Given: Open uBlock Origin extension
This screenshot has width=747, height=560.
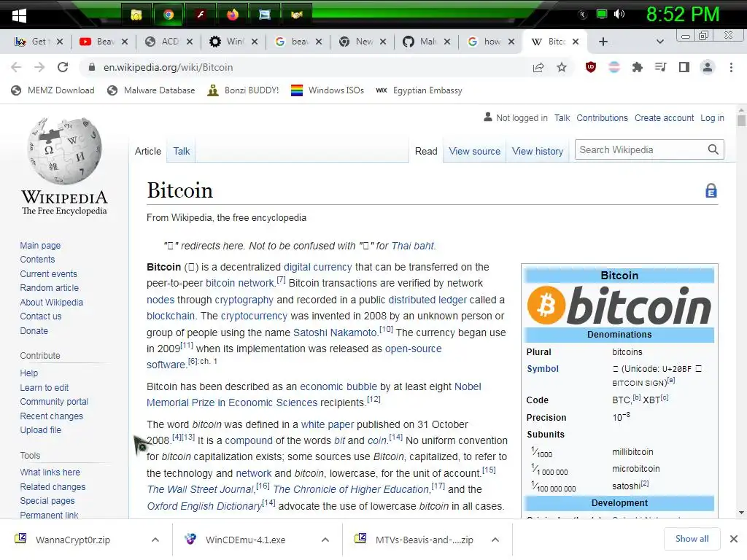Looking at the screenshot, I should pos(591,67).
